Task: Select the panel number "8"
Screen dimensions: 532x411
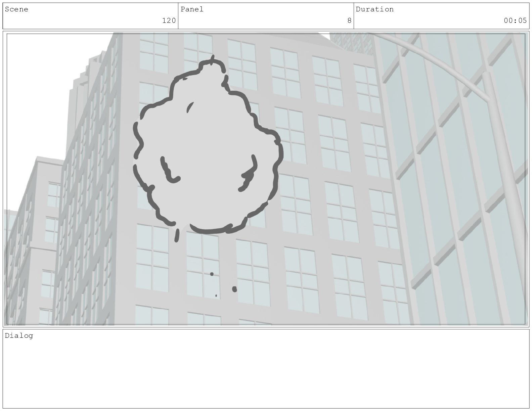Action: (x=349, y=20)
